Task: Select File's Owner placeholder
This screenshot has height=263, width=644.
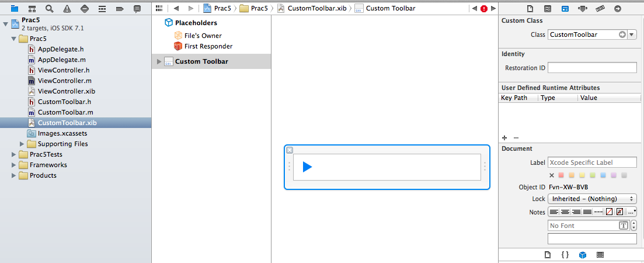Action: point(203,36)
